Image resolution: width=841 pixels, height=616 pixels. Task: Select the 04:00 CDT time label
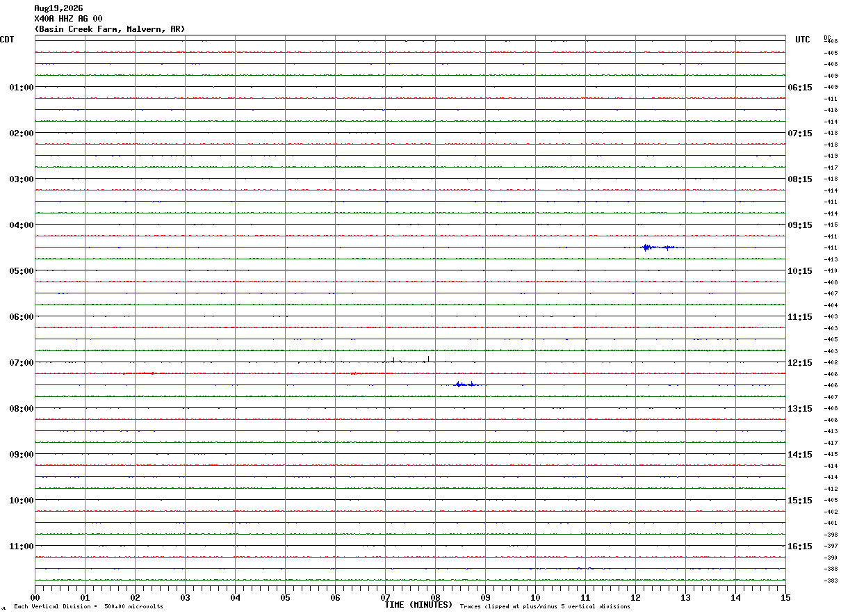(x=22, y=225)
